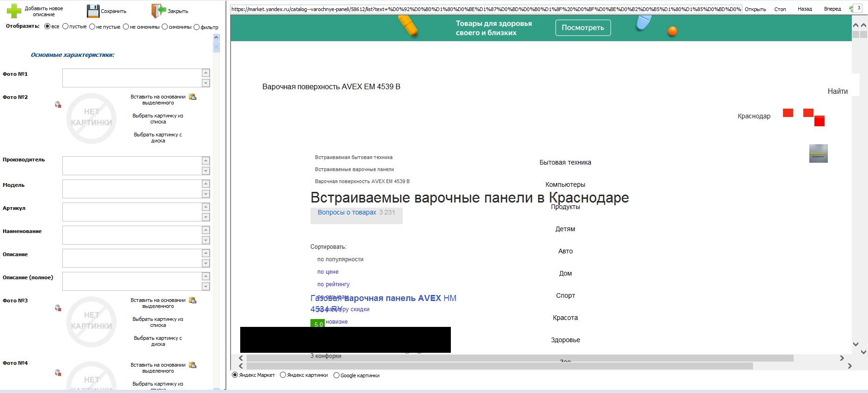Open 'Бытовая техника' category
Screen dimensions: 868x393
point(565,162)
